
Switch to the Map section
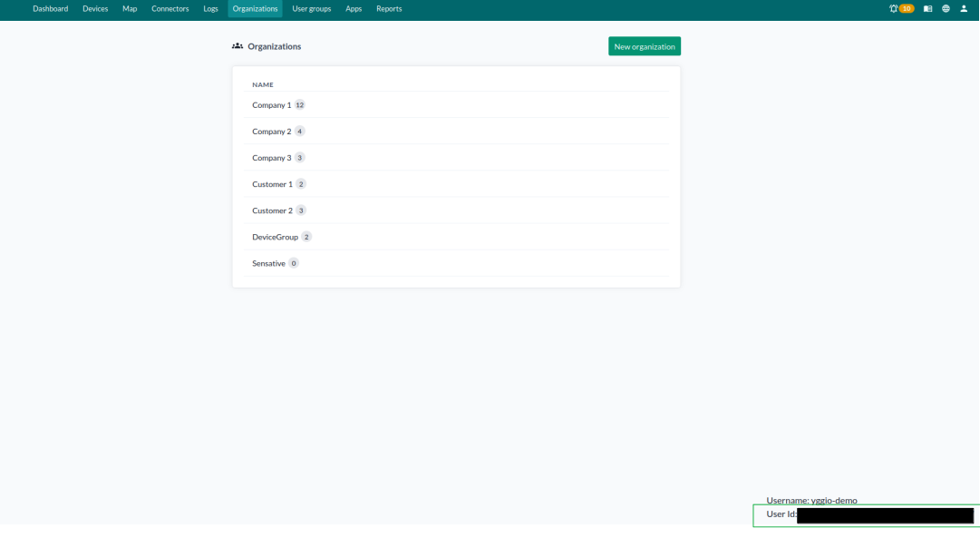click(130, 8)
